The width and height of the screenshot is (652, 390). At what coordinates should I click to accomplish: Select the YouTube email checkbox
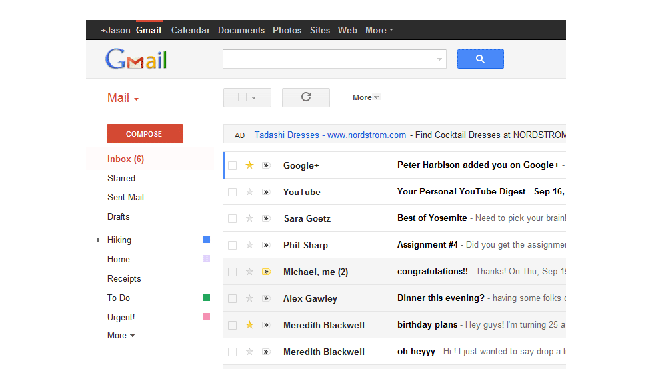point(232,192)
